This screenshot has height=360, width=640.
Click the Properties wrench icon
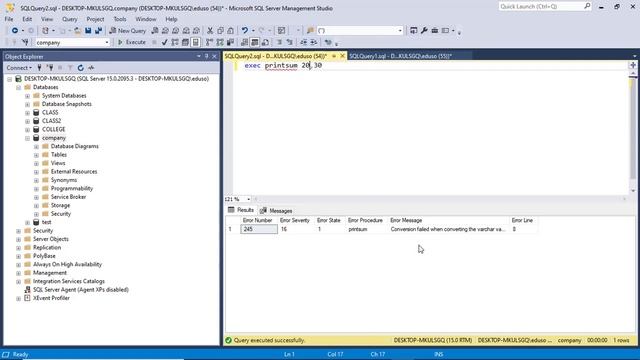click(x=424, y=31)
